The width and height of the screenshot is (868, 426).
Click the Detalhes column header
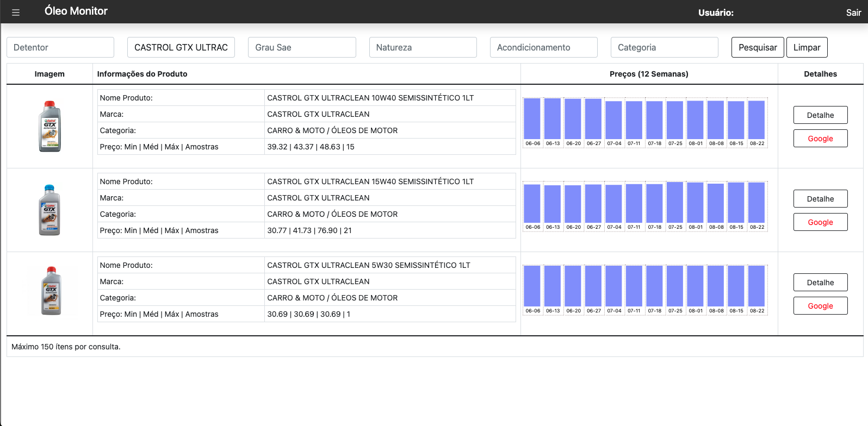pyautogui.click(x=820, y=74)
